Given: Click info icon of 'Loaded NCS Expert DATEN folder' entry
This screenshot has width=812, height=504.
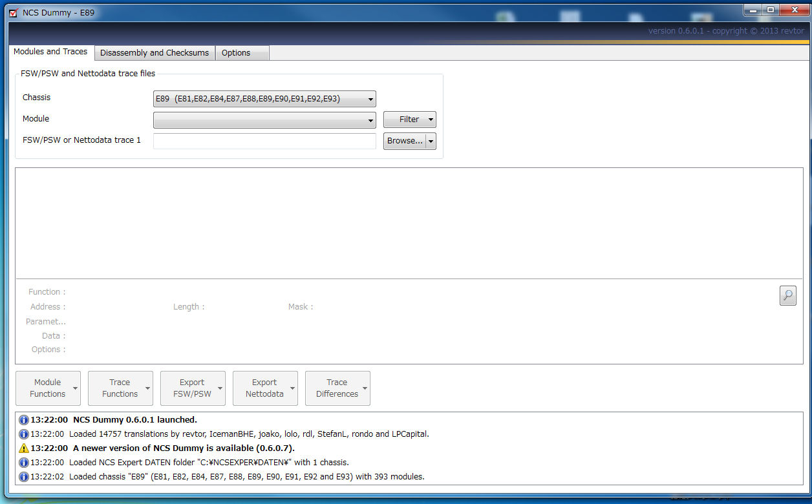Looking at the screenshot, I should click(x=24, y=463).
